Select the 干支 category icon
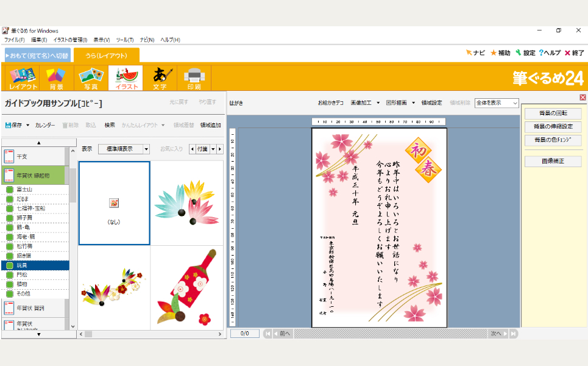 click(9, 156)
